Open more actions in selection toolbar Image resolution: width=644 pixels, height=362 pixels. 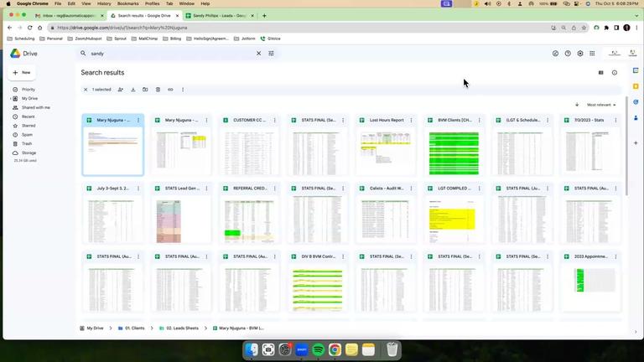[x=183, y=90]
